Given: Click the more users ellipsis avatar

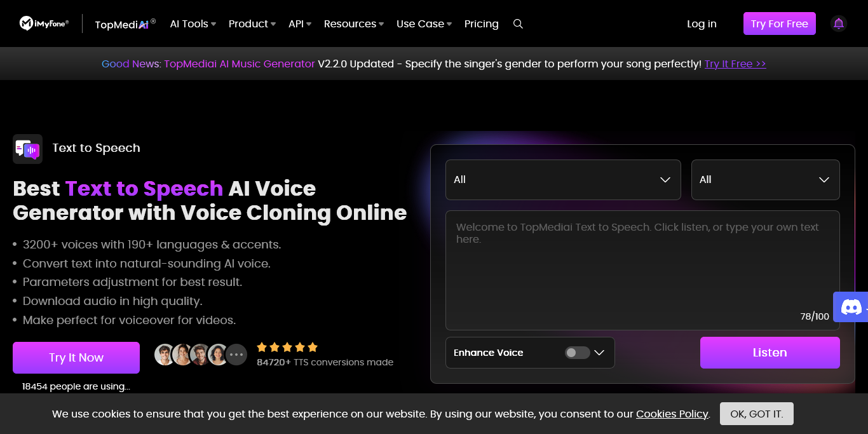Looking at the screenshot, I should click(236, 355).
